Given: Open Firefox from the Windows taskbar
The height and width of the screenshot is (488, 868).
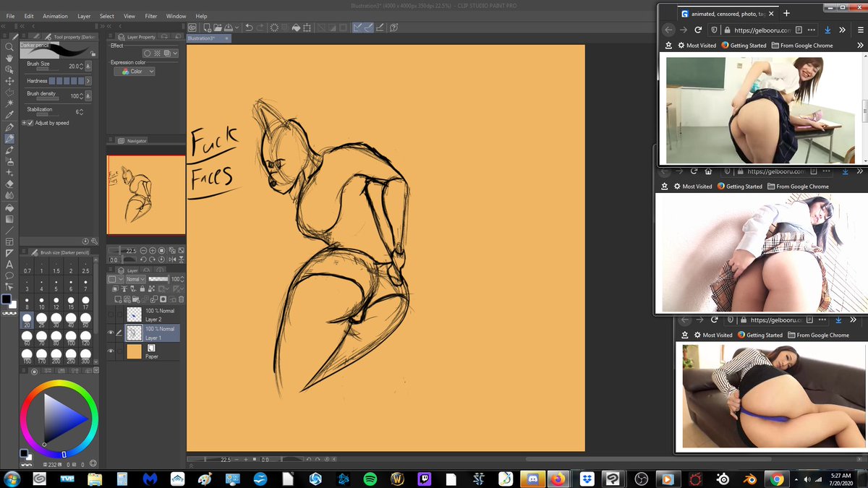Looking at the screenshot, I should tap(558, 479).
